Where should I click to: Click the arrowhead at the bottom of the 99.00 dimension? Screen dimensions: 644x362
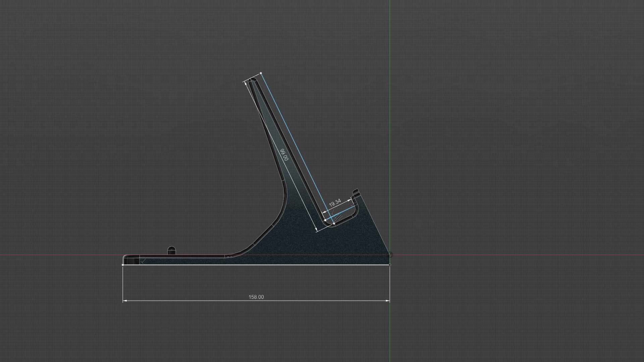[x=316, y=229]
